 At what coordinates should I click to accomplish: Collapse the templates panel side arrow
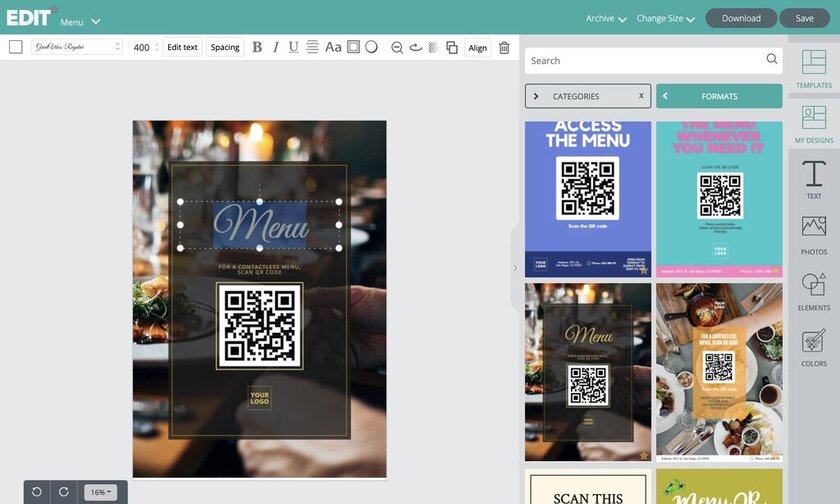[x=515, y=268]
